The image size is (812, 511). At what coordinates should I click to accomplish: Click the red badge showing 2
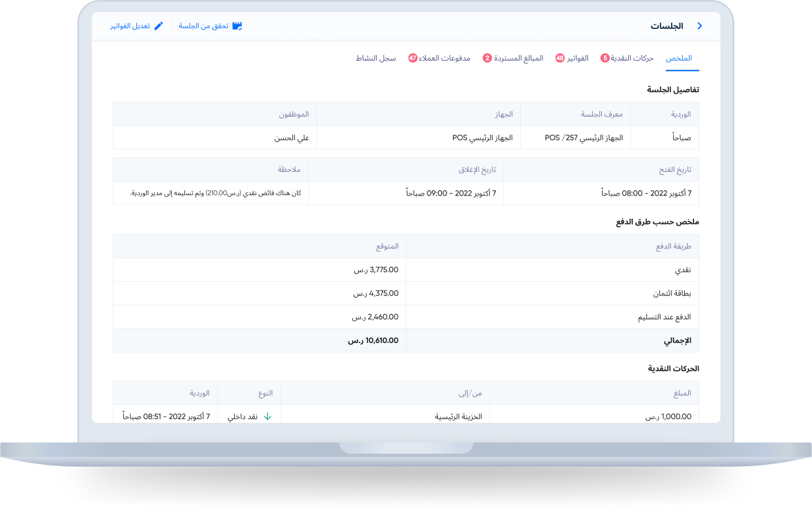click(487, 58)
